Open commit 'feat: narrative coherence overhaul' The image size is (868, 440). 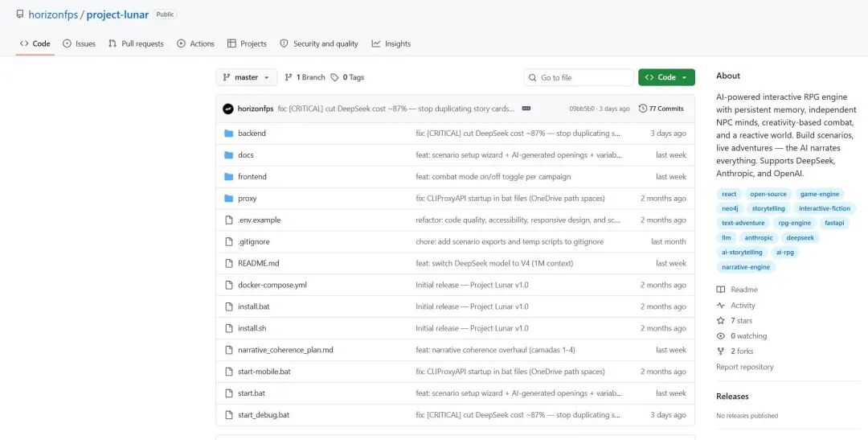(x=495, y=350)
